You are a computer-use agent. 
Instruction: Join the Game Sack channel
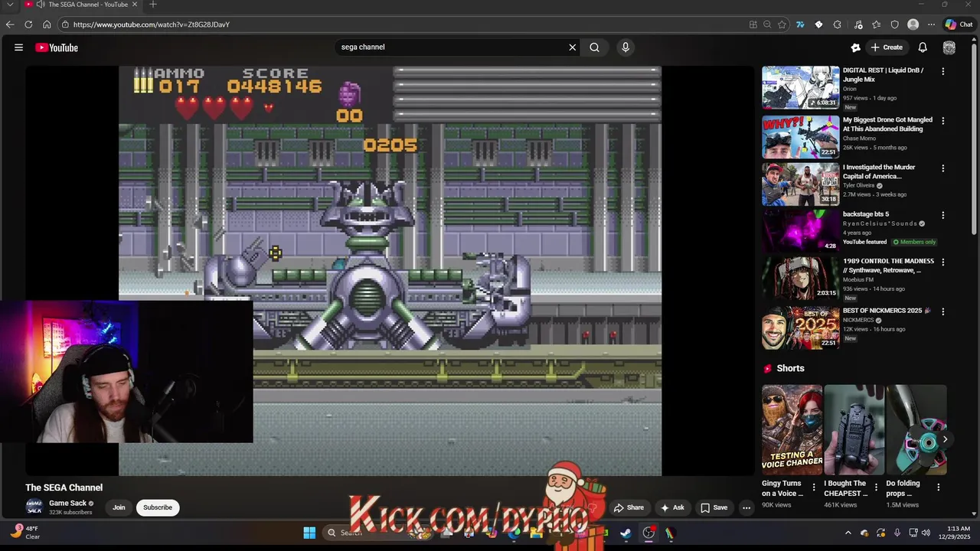point(119,507)
